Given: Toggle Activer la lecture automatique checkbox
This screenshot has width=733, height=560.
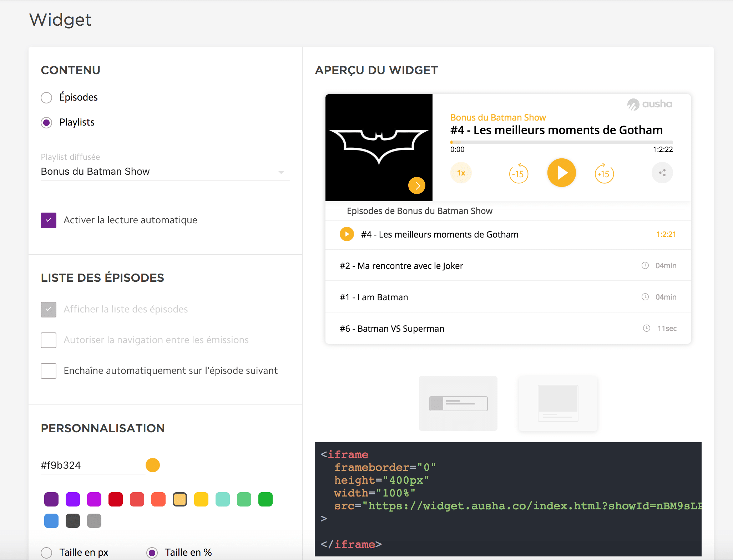Looking at the screenshot, I should click(x=49, y=220).
